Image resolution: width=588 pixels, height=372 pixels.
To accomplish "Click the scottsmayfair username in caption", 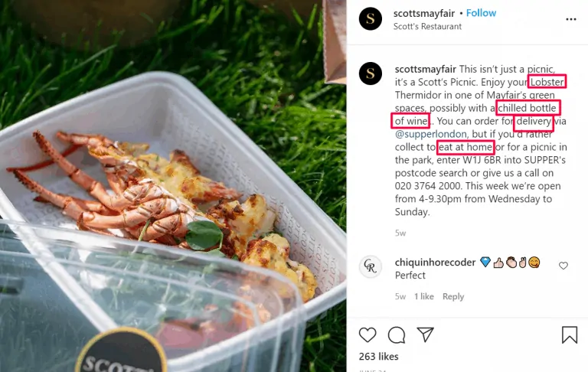I will pos(426,70).
